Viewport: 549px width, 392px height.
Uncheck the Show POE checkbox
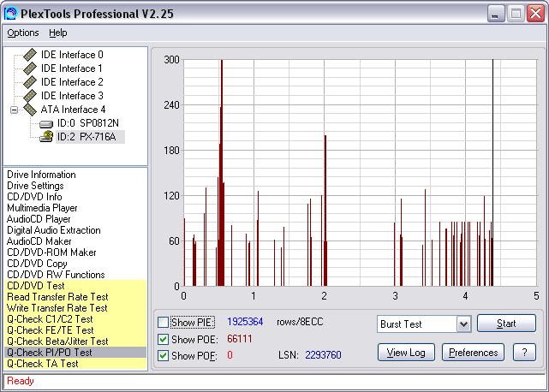click(163, 339)
